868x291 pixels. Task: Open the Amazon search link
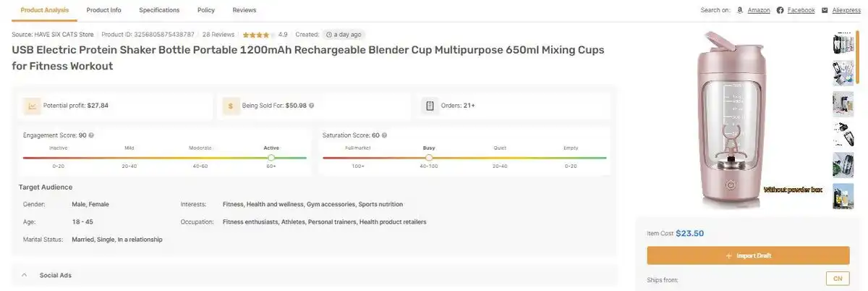[758, 10]
